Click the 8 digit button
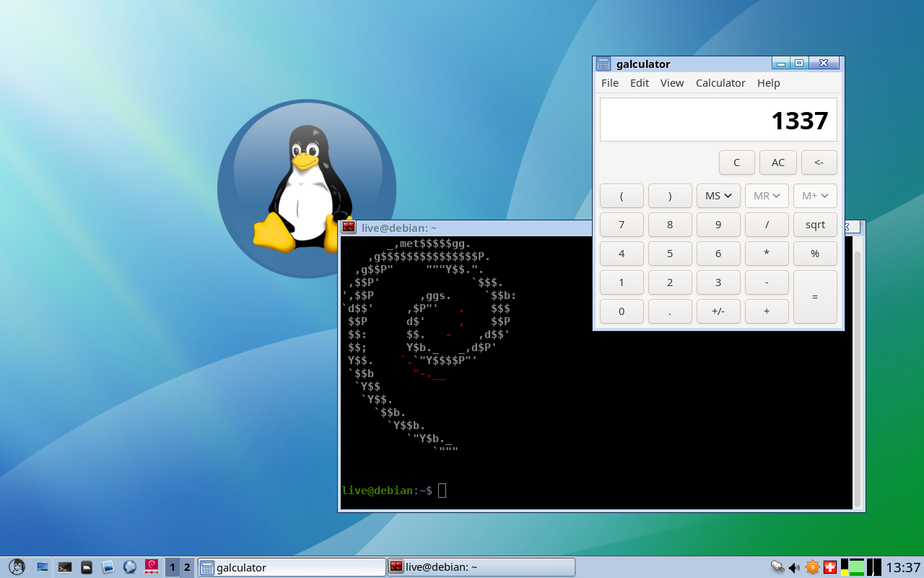 670,225
